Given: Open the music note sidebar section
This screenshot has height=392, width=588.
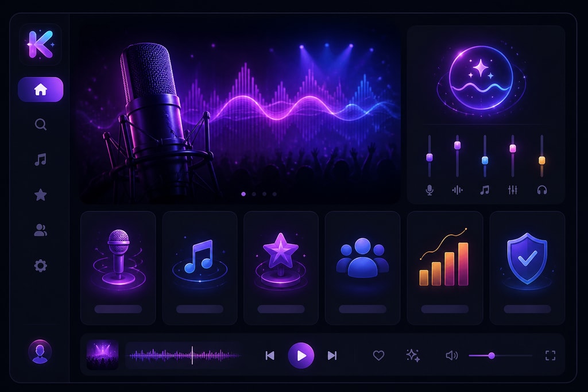Looking at the screenshot, I should pos(41,160).
